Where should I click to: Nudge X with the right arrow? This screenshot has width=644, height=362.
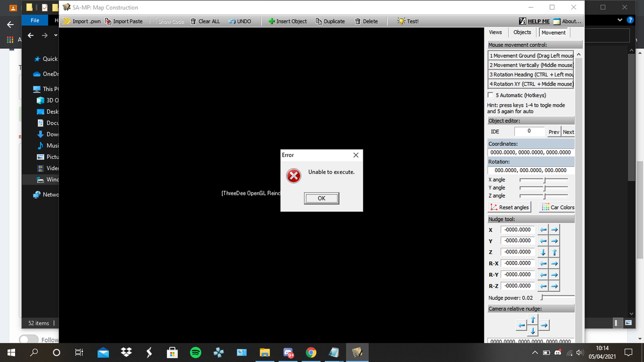(x=554, y=230)
